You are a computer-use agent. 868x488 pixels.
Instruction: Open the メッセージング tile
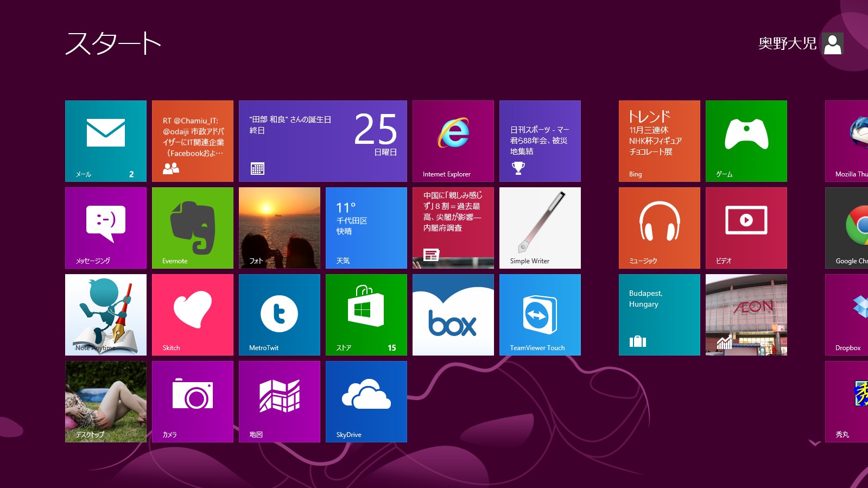106,228
